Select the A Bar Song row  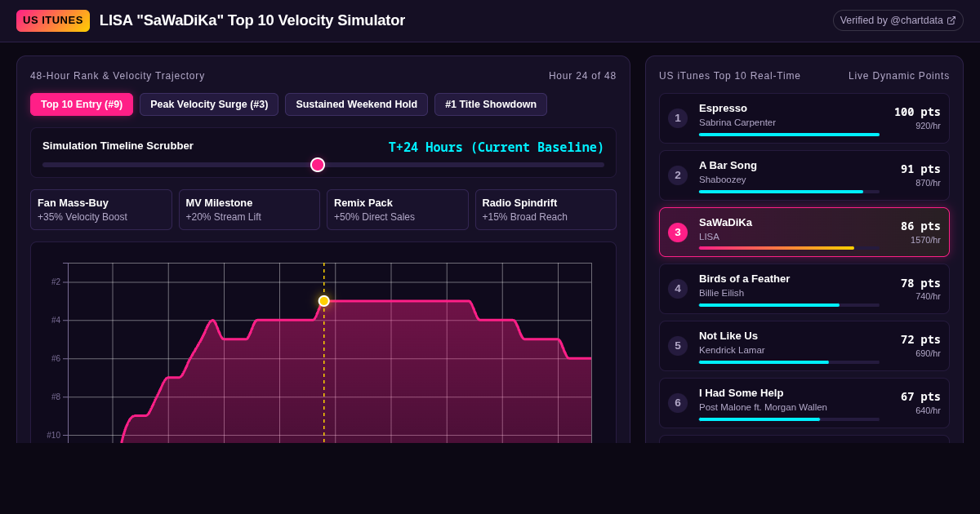click(x=804, y=175)
